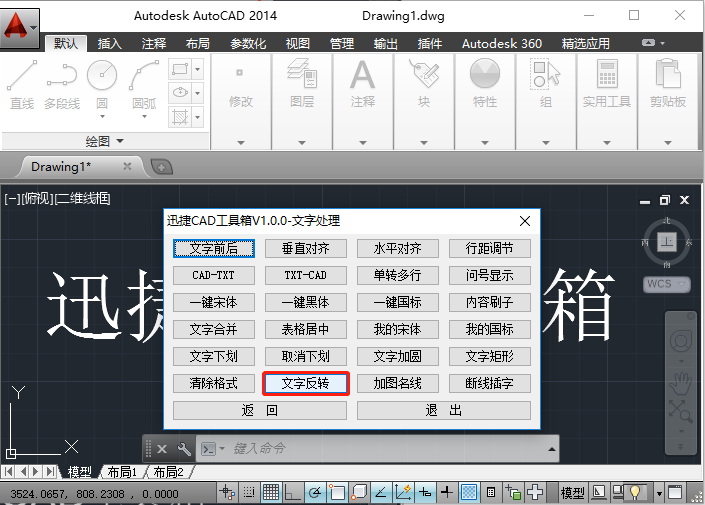Switch to the 布局1 layout tab
The width and height of the screenshot is (705, 505).
(122, 472)
